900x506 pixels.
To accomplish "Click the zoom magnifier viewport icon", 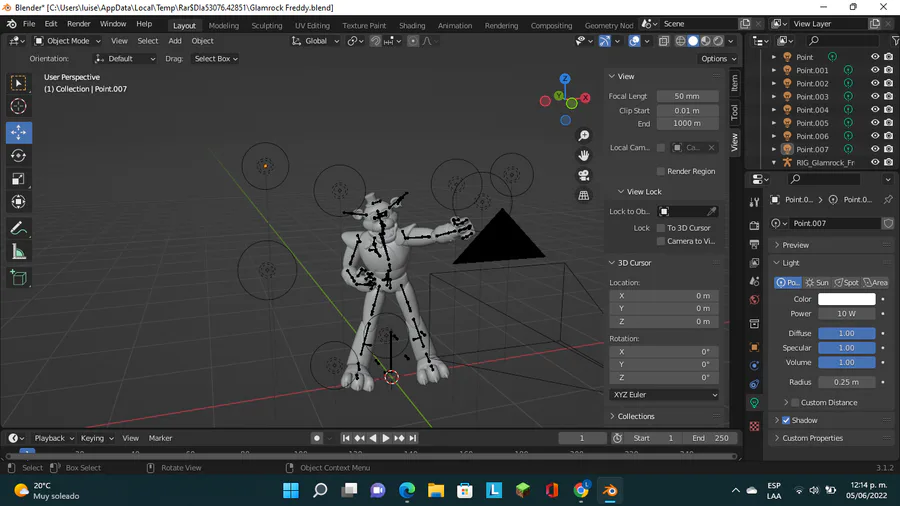I will click(583, 135).
